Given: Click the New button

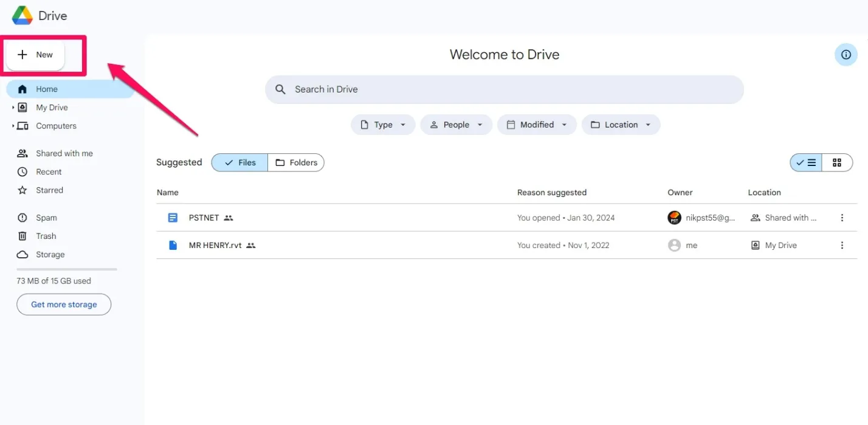Looking at the screenshot, I should coord(35,54).
